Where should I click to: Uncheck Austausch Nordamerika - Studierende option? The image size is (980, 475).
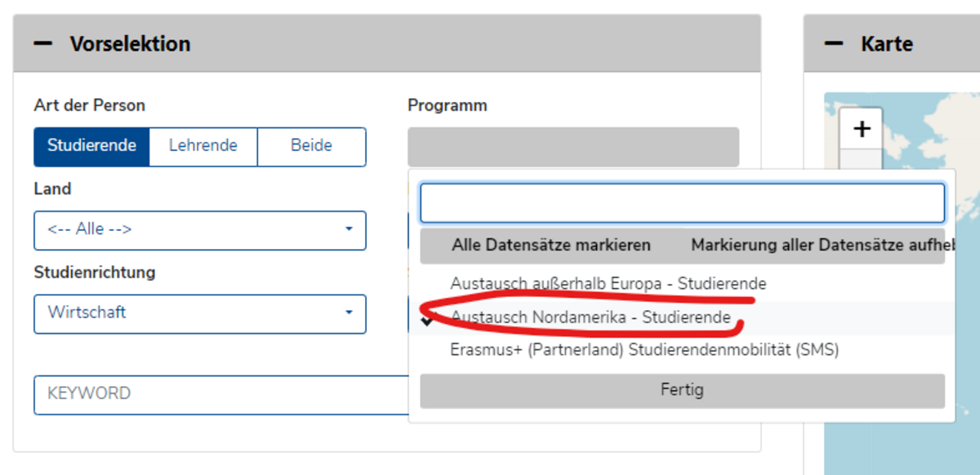point(590,318)
